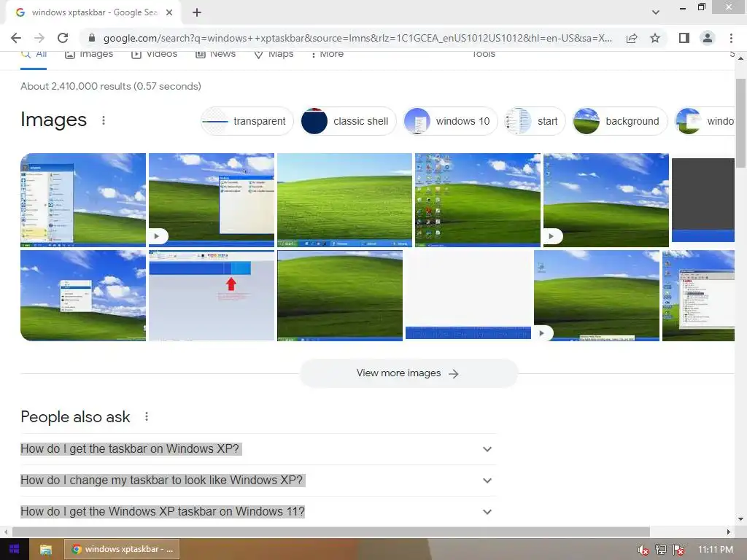Switch to the Images search tab
Image resolution: width=747 pixels, height=560 pixels.
pyautogui.click(x=88, y=54)
